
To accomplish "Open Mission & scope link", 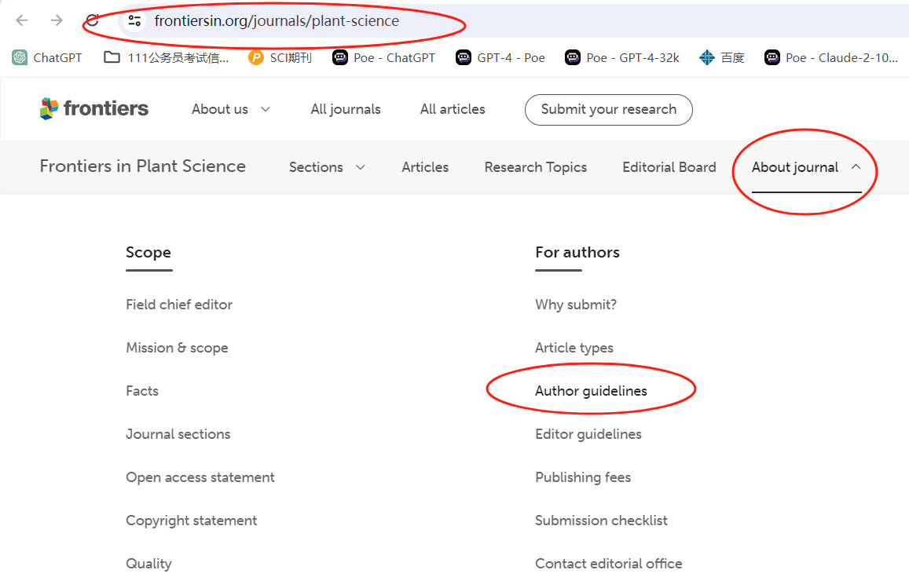I will [x=177, y=348].
